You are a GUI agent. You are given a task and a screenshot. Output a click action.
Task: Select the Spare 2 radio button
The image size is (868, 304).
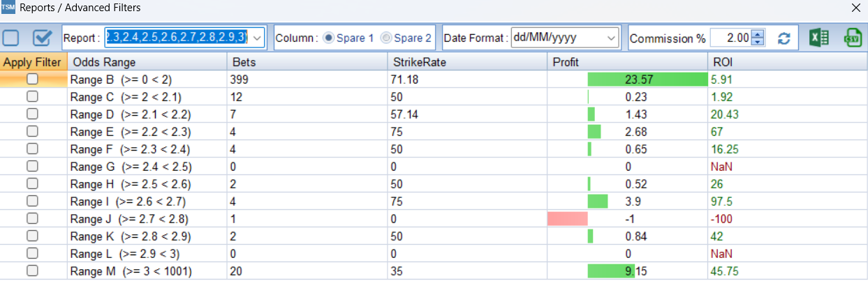(x=385, y=38)
